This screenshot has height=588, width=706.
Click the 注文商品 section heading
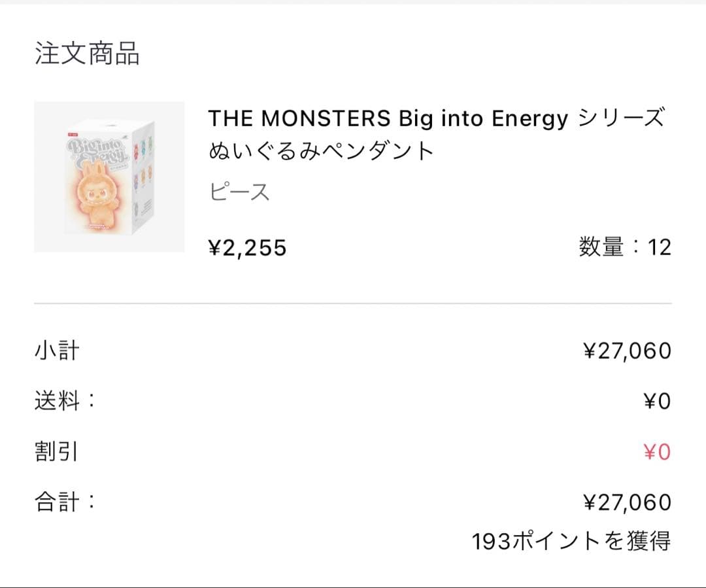click(x=87, y=54)
